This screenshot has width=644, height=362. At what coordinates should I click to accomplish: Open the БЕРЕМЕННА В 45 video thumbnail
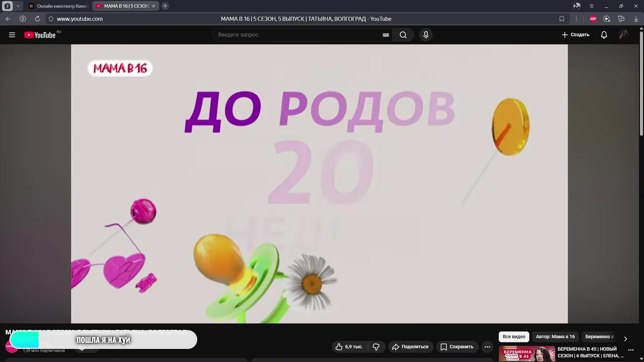point(527,354)
